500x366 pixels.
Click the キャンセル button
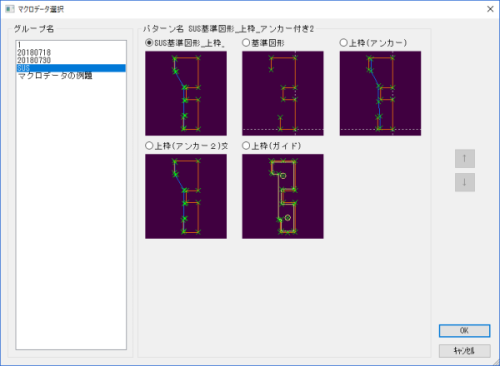click(x=464, y=351)
